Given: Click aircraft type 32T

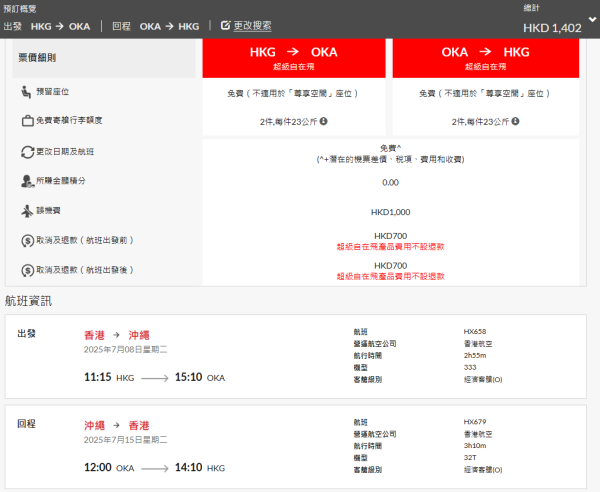Looking at the screenshot, I should point(470,458).
